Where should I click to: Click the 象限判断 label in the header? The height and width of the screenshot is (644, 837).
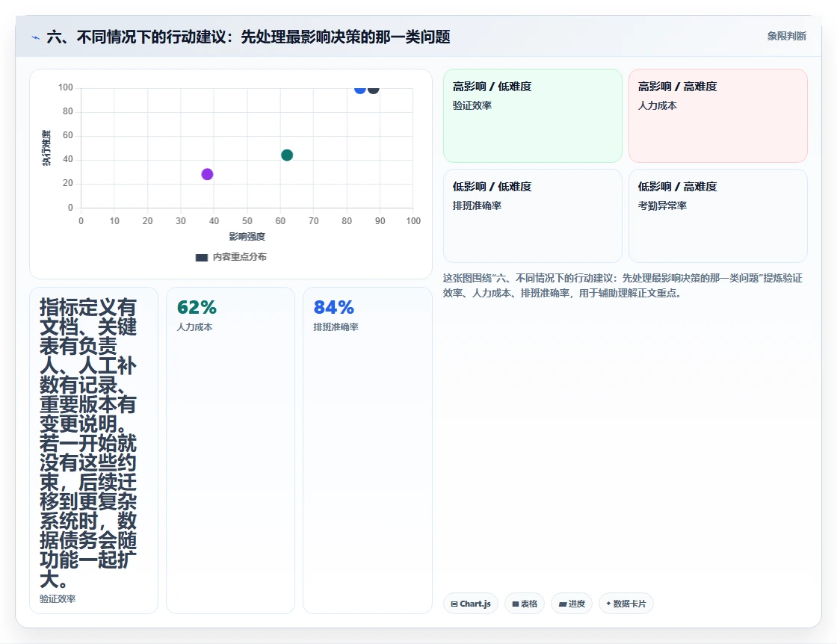click(786, 37)
